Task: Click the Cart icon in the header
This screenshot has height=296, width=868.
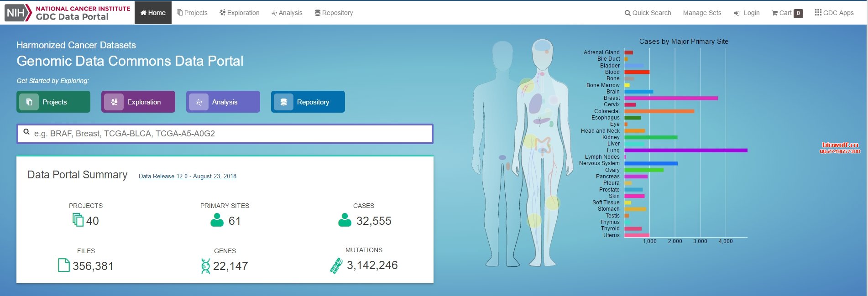Action: (x=775, y=13)
